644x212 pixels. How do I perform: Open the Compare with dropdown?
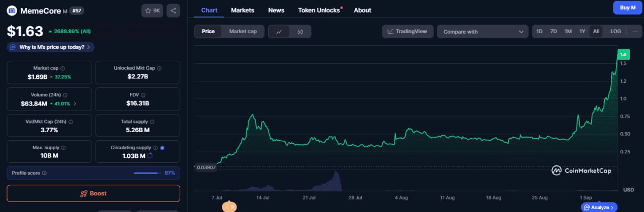click(482, 32)
